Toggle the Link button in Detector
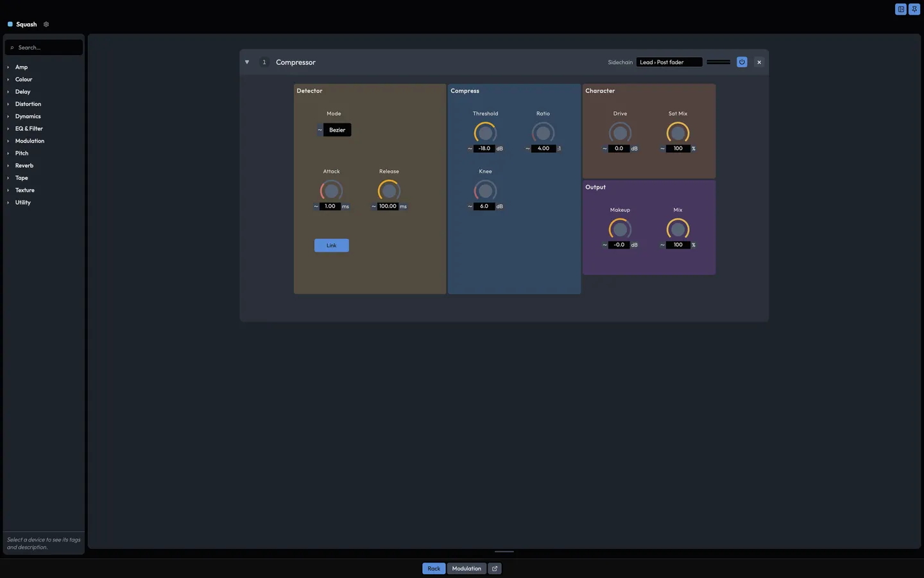This screenshot has height=578, width=924. tap(332, 245)
